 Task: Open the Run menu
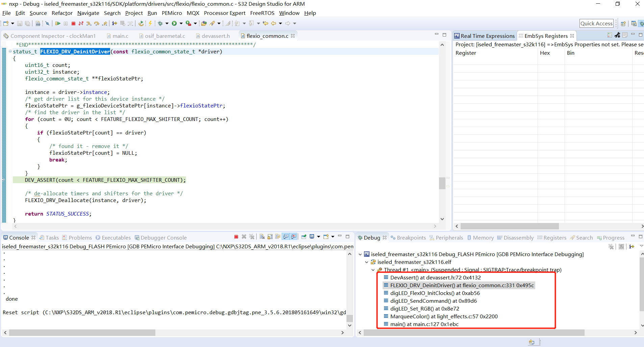click(x=152, y=13)
